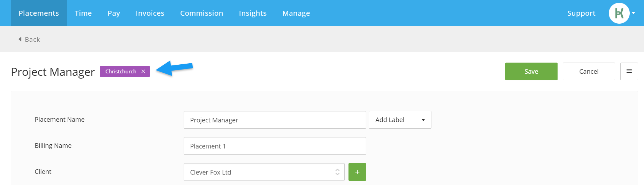Expand the Clever Fox Ltd client selector
The height and width of the screenshot is (185, 644).
(x=264, y=172)
